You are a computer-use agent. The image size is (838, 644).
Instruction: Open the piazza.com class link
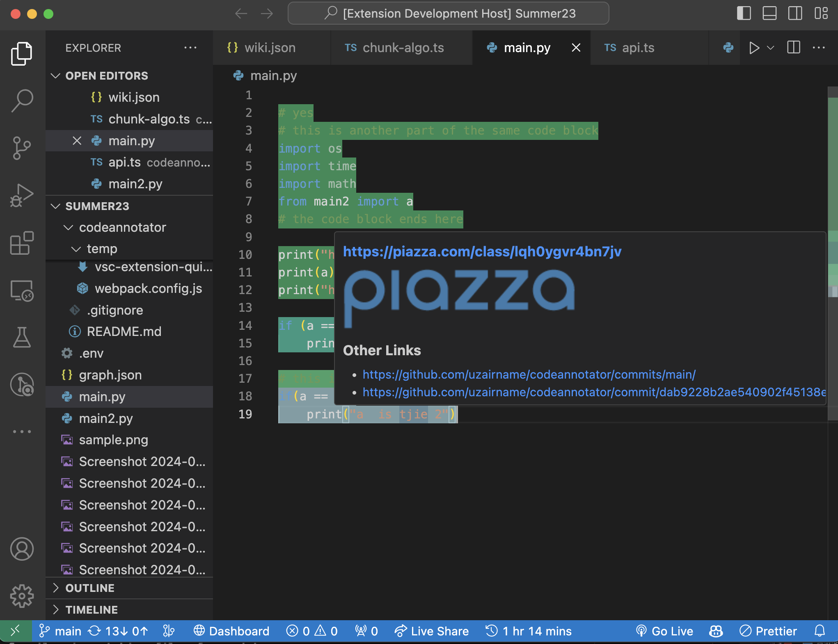pyautogui.click(x=482, y=251)
